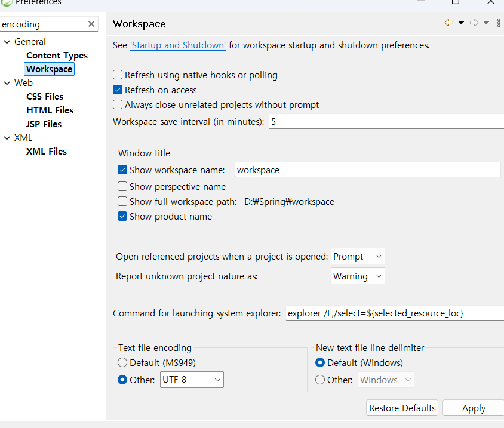This screenshot has width=504, height=428.
Task: Open the Warning project nature dropdown
Action: [x=358, y=276]
